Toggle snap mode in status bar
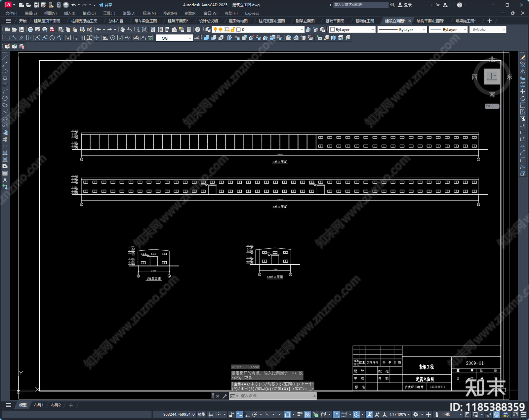 pos(219,414)
